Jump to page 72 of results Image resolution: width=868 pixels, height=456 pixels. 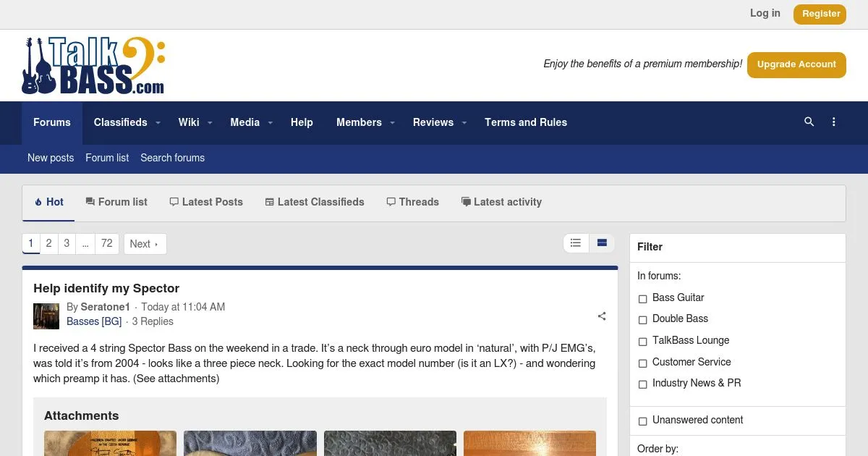(107, 243)
